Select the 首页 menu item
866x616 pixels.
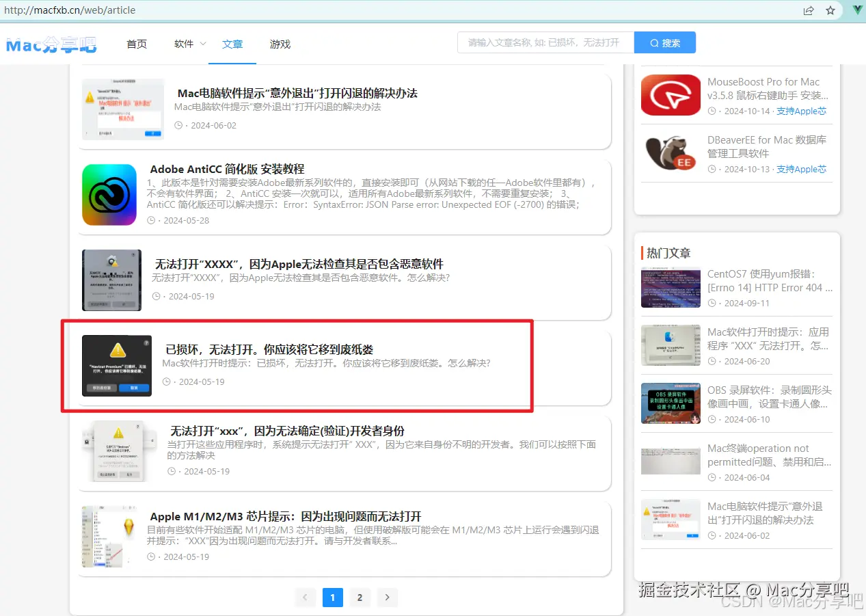coord(136,44)
